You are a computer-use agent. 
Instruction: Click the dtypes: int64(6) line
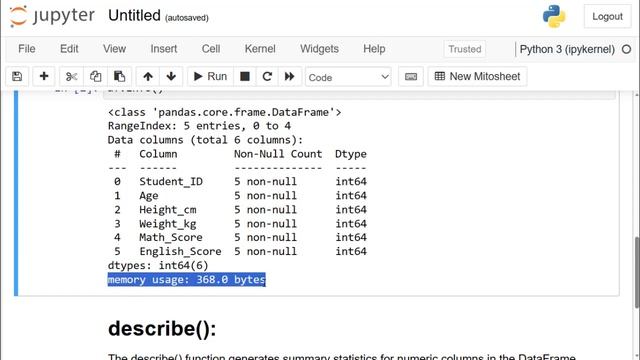tap(158, 266)
